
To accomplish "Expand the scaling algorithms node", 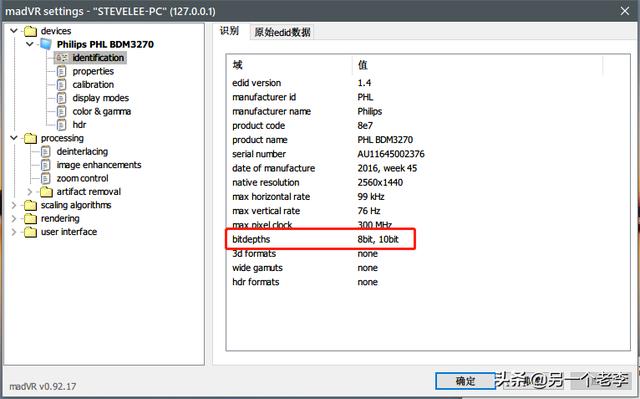I will coord(14,205).
